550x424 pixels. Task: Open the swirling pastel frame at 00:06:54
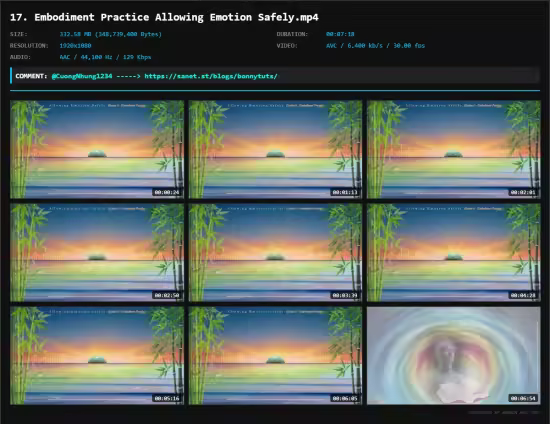click(x=454, y=356)
